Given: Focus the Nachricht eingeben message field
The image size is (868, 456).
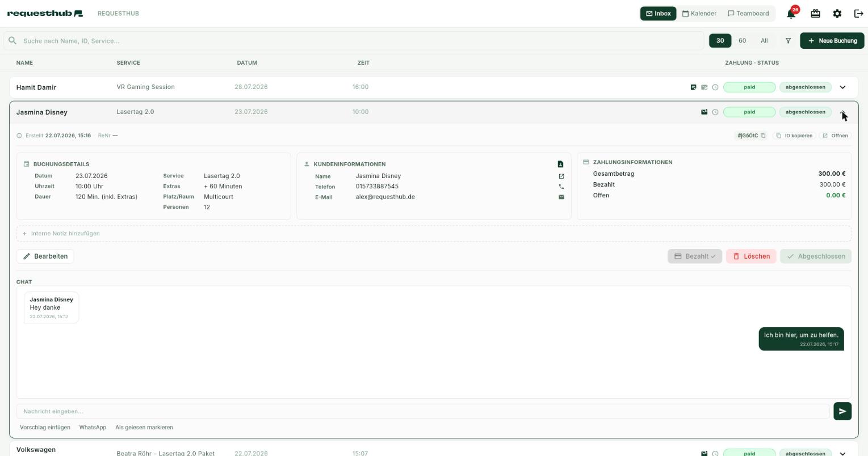Looking at the screenshot, I should [423, 411].
